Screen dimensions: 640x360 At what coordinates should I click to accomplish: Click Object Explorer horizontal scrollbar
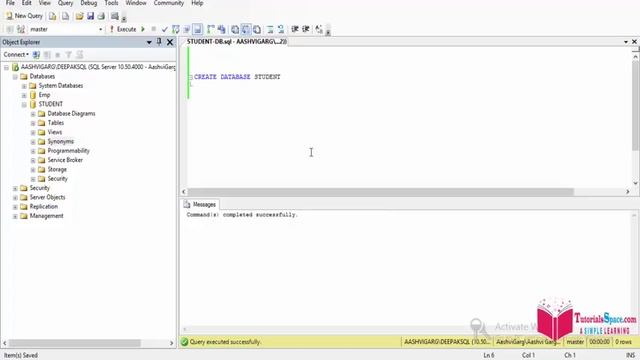point(75,343)
